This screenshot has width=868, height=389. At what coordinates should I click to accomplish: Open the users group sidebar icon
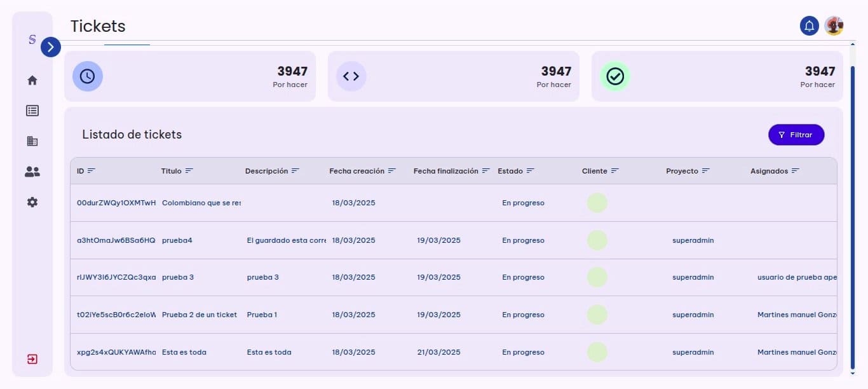click(x=32, y=172)
